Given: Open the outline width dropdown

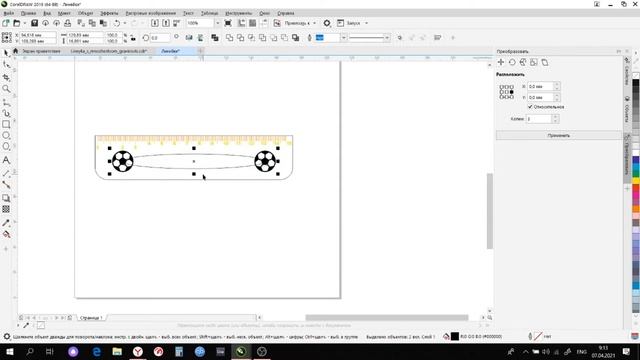Looking at the screenshot, I should coord(344,38).
